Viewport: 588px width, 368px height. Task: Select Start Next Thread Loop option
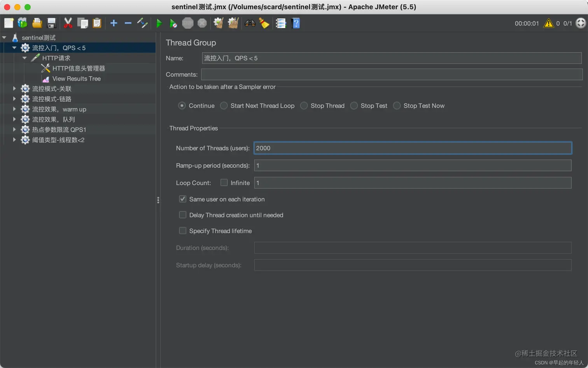pyautogui.click(x=224, y=106)
